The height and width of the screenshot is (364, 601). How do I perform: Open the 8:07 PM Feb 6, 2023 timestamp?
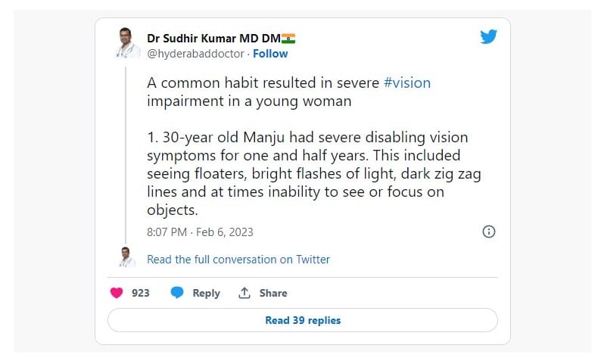point(200,232)
